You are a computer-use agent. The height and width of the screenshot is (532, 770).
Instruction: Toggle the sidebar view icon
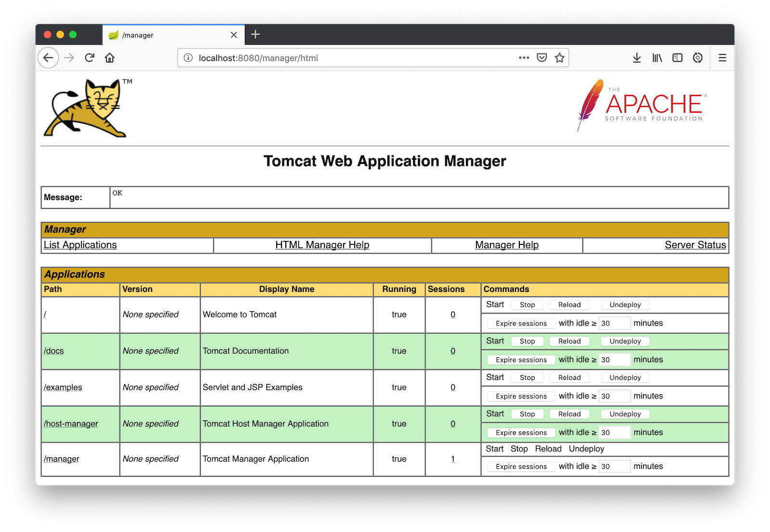tap(677, 58)
